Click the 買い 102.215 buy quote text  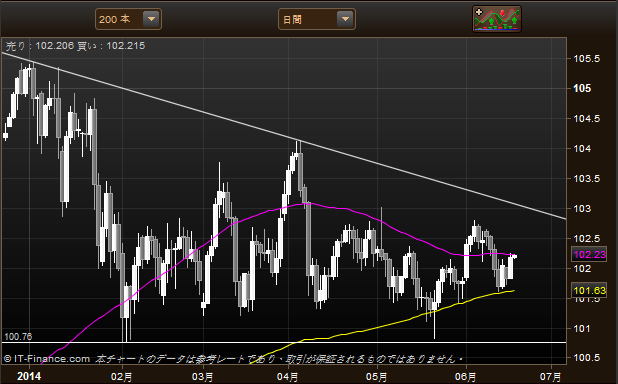point(111,46)
